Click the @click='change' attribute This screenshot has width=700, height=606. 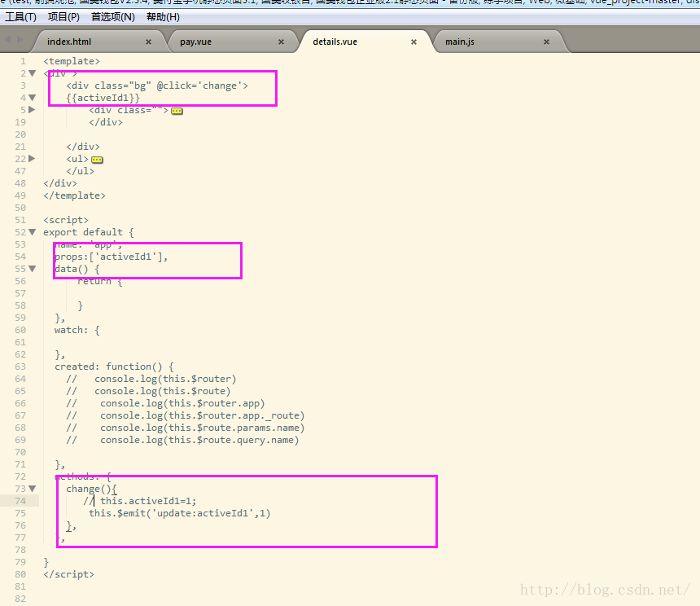199,86
